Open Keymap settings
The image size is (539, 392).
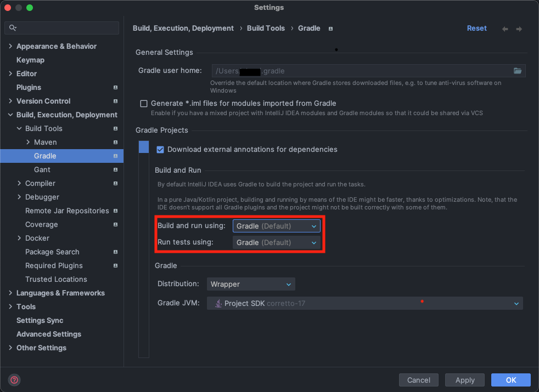[x=30, y=60]
